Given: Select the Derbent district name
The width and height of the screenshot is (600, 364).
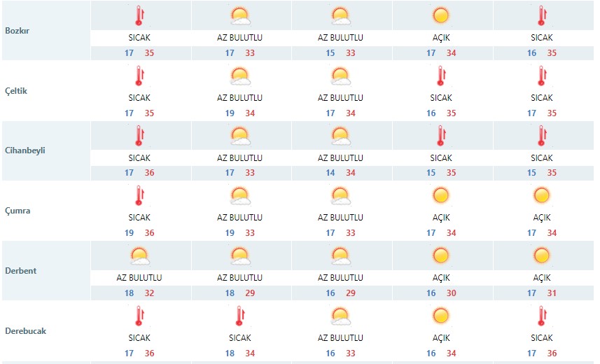Looking at the screenshot, I should (21, 271).
